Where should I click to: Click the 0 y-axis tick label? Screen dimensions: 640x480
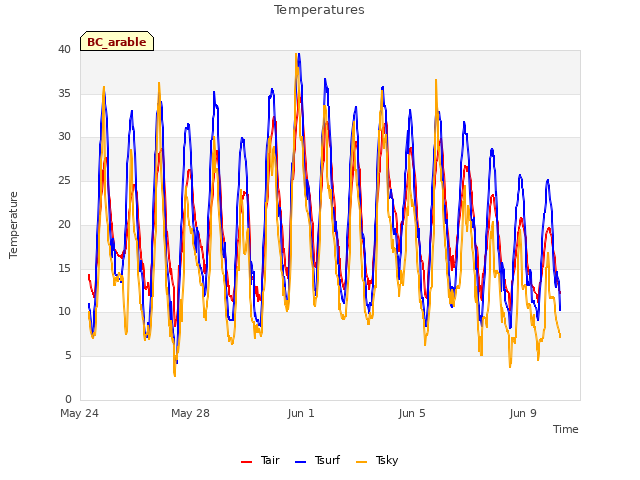point(68,399)
